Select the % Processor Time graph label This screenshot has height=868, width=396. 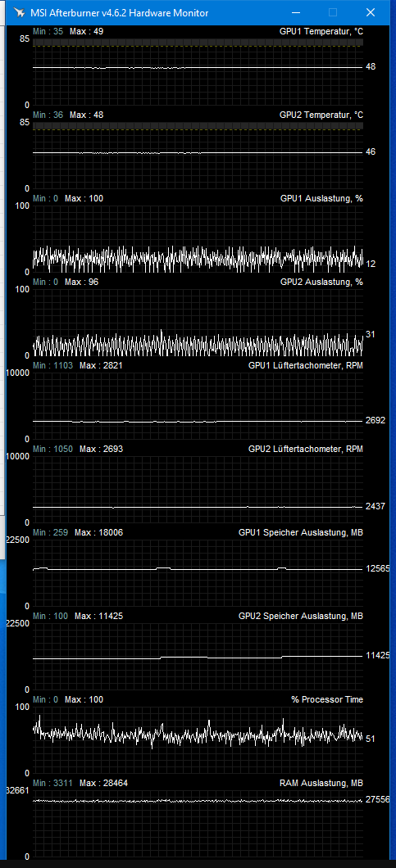coord(327,699)
